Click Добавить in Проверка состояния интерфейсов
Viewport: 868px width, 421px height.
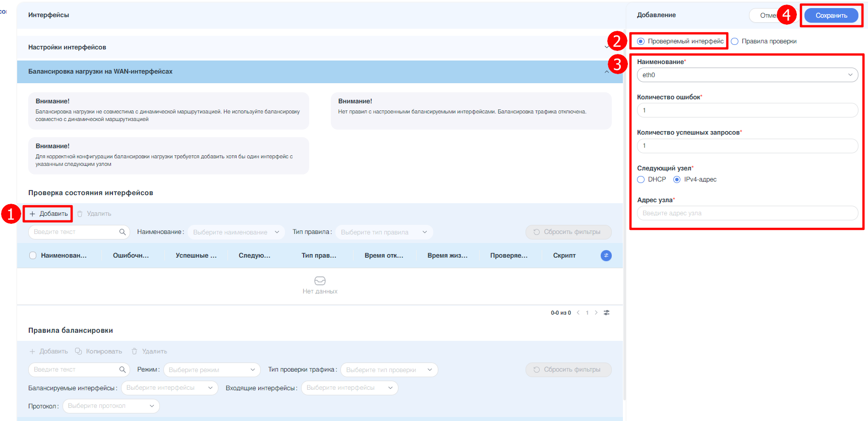coord(49,214)
